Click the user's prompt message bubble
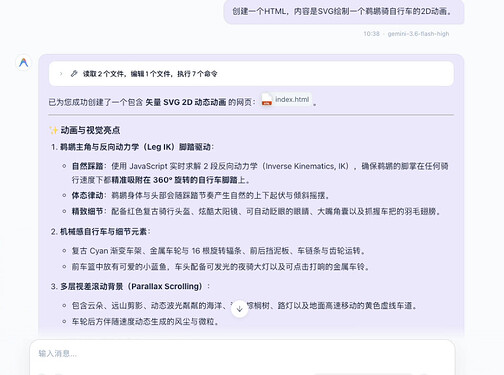Screen dimensions: 504x375 (x=344, y=12)
